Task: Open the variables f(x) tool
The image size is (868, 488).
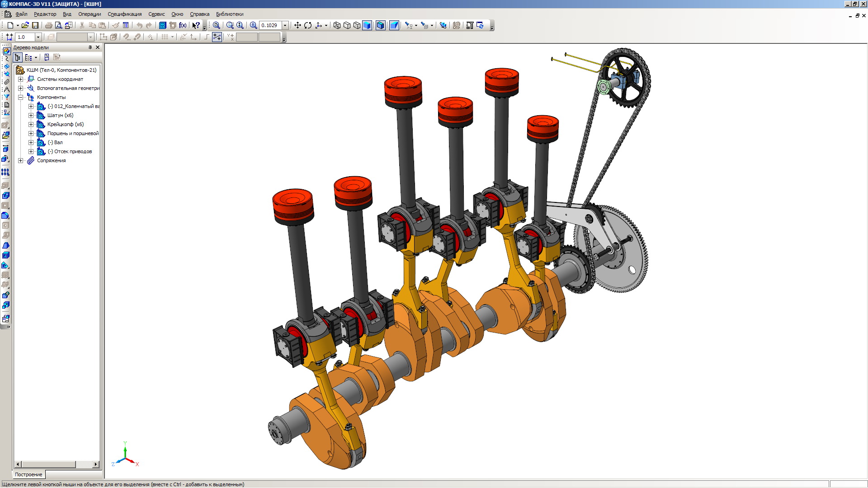Action: [x=183, y=25]
